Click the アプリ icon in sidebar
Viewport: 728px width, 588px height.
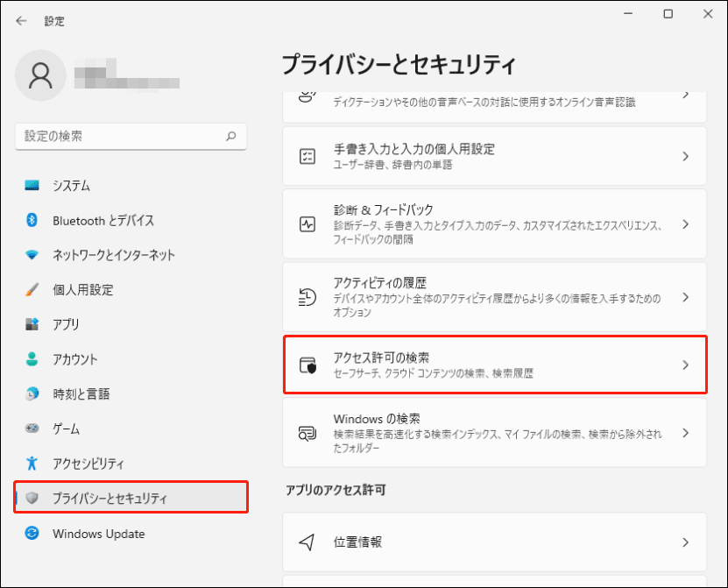32,324
